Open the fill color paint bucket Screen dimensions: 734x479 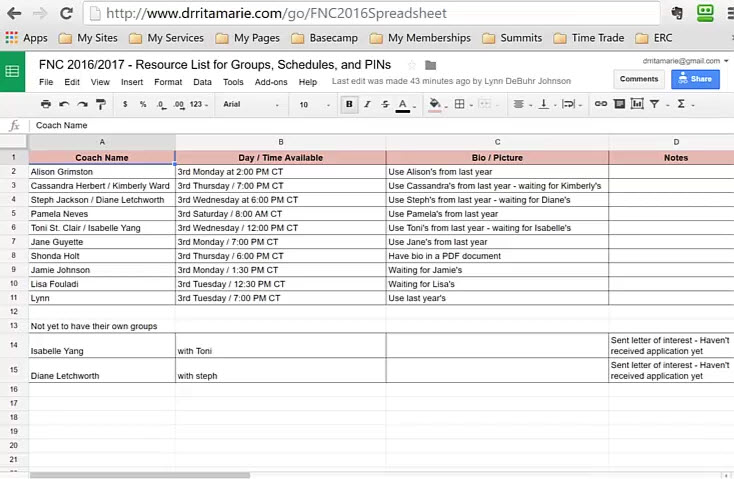pyautogui.click(x=434, y=104)
